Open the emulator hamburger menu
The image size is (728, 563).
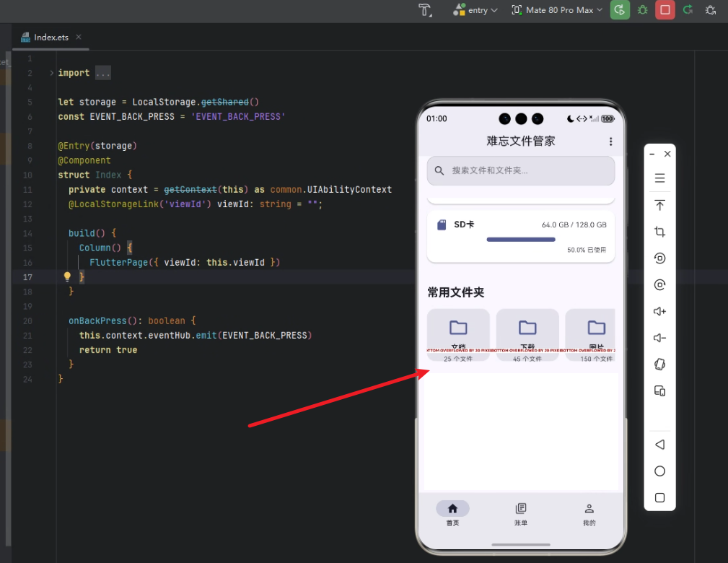[x=659, y=178]
